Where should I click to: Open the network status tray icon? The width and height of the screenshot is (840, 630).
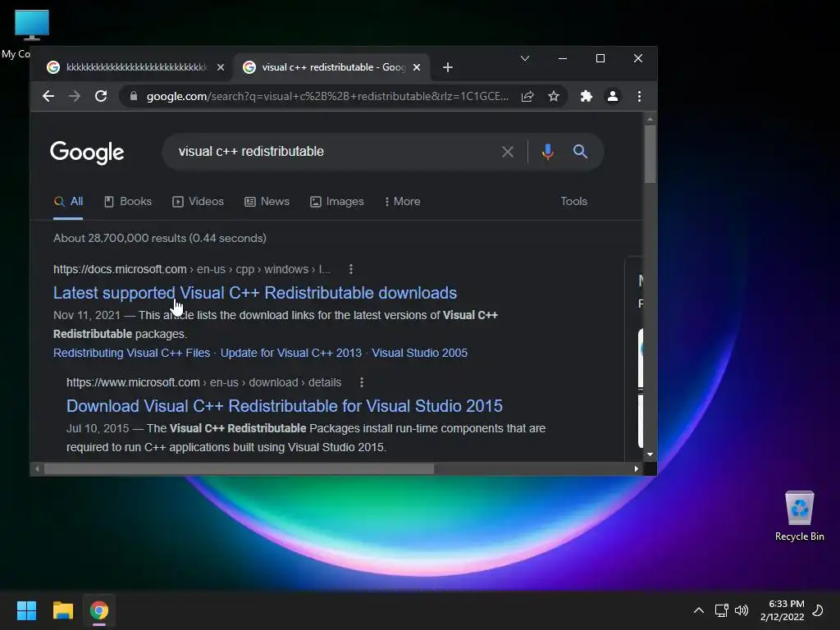pos(722,610)
